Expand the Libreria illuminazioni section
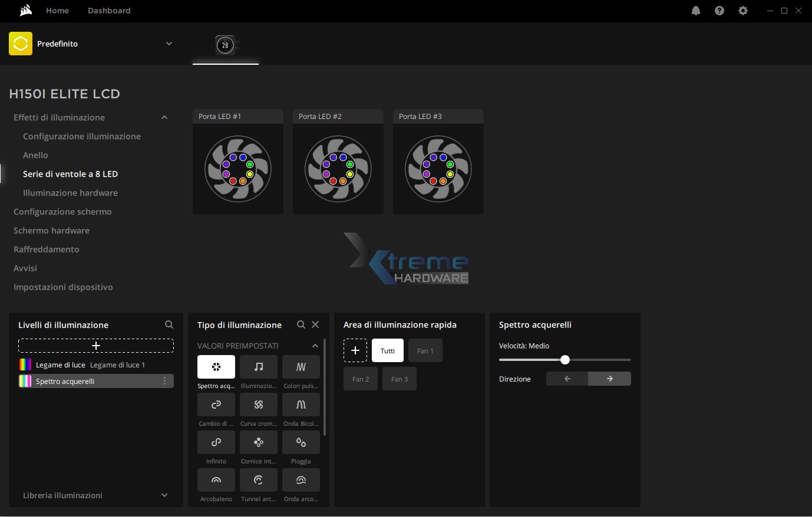Viewport: 812px width, 517px height. [164, 495]
